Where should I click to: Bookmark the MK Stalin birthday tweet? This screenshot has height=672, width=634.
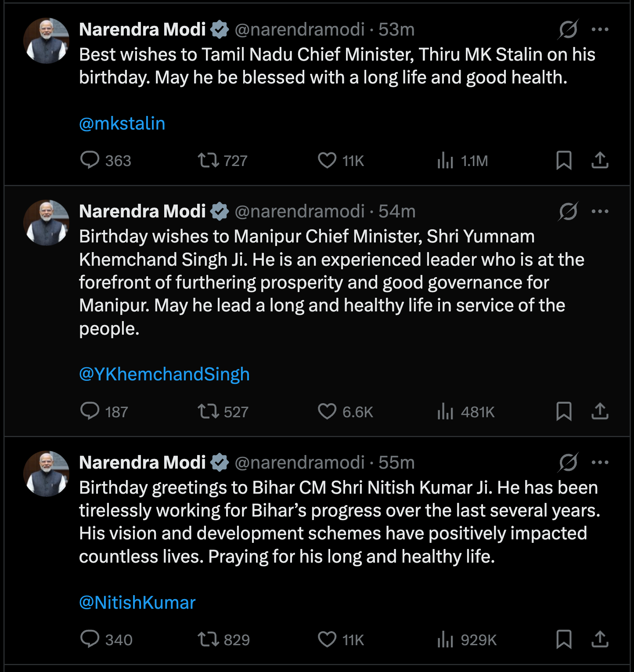point(564,160)
